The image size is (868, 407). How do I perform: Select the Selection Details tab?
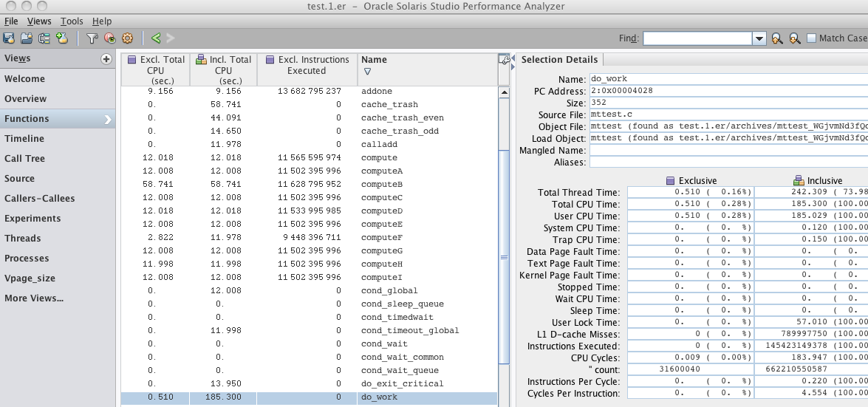(x=559, y=59)
